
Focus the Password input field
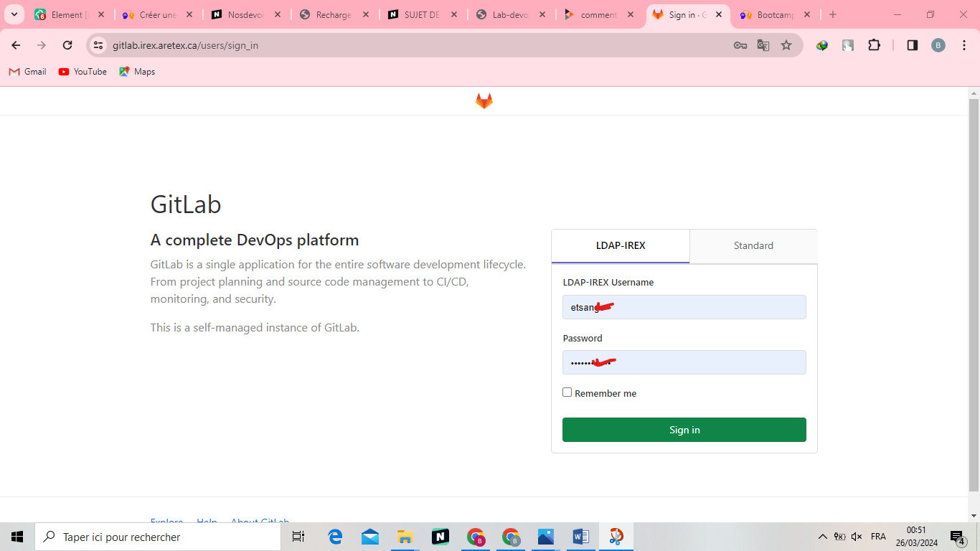pyautogui.click(x=684, y=362)
